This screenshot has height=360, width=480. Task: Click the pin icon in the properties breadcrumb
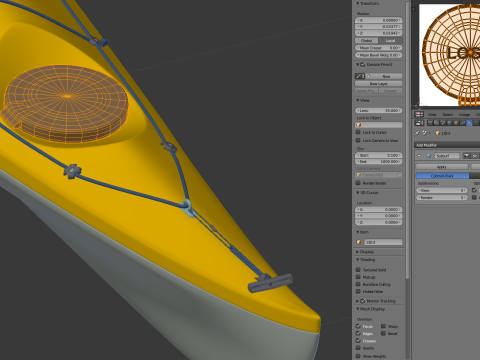tap(417, 133)
